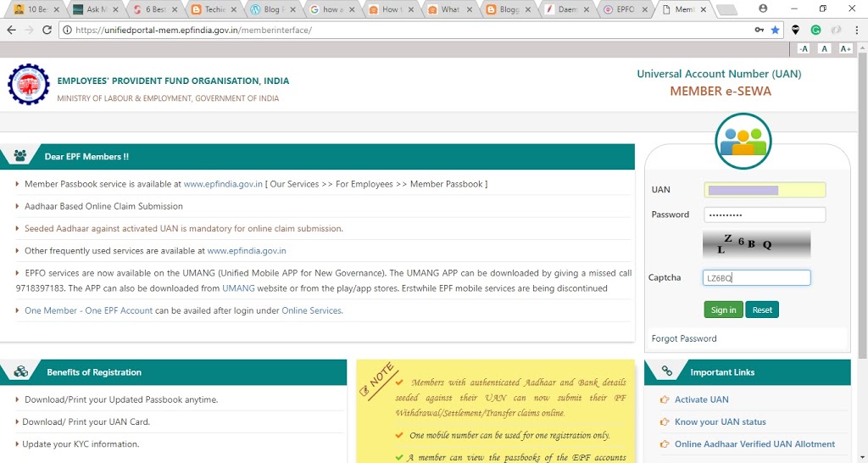Viewport: 868px width, 463px height.
Task: Click 'Download/Print your Updated Passbook anytime.' text
Action: pyautogui.click(x=121, y=399)
